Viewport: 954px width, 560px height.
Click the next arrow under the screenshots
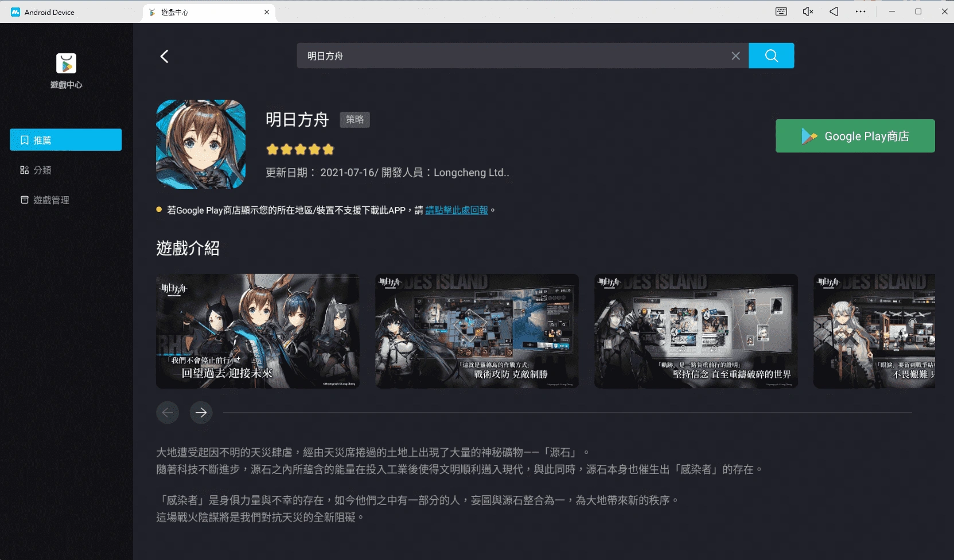201,412
